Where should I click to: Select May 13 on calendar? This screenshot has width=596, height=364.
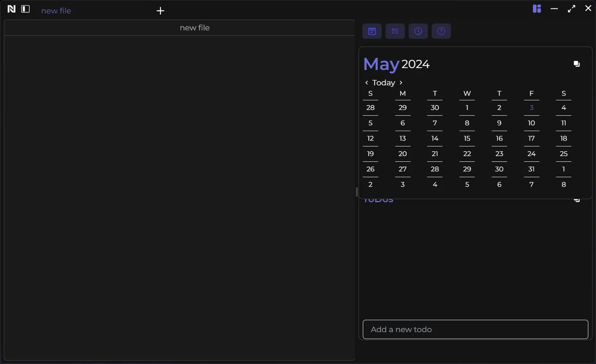pos(403,138)
